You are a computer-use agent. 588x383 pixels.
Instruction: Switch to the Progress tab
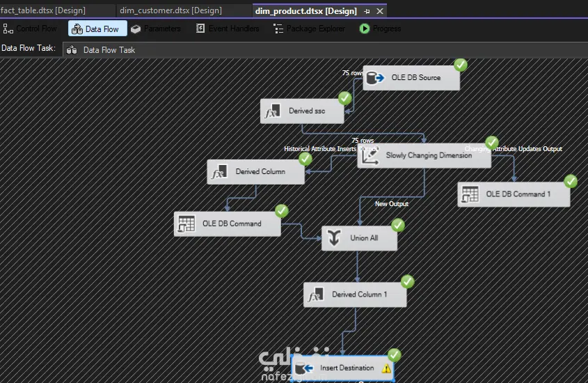(x=380, y=29)
